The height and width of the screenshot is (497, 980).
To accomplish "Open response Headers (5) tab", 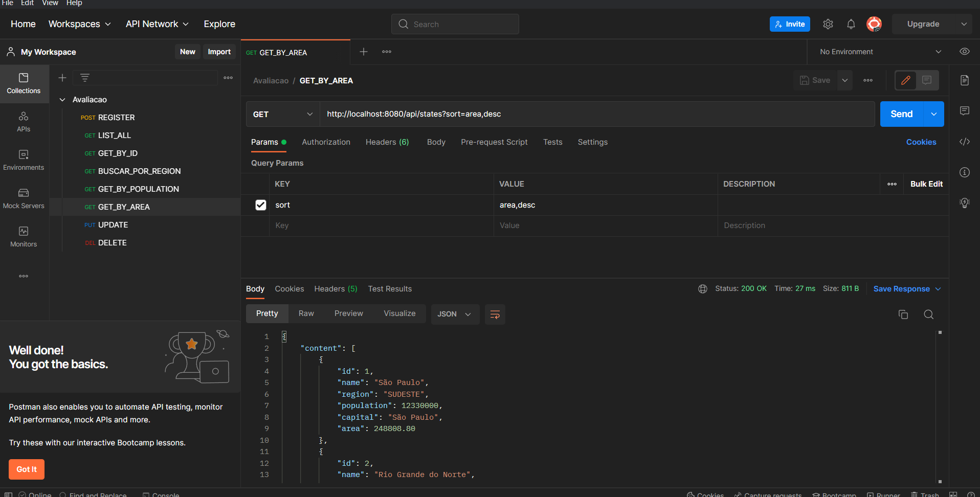I will (x=336, y=289).
